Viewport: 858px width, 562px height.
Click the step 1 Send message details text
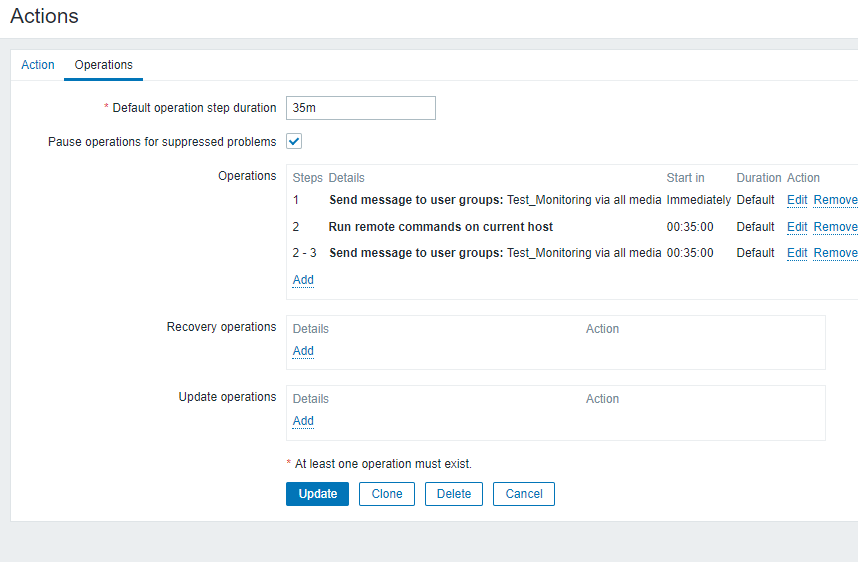(x=495, y=200)
